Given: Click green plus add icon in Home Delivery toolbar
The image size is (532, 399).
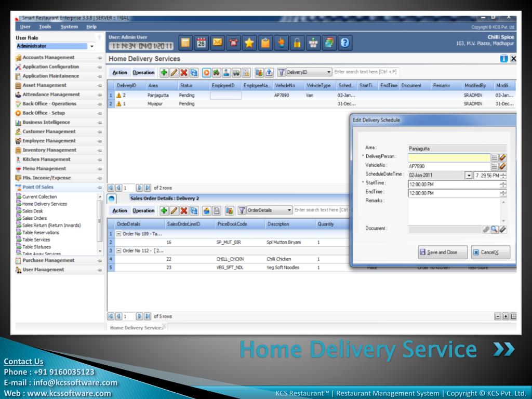Looking at the screenshot, I should point(164,72).
